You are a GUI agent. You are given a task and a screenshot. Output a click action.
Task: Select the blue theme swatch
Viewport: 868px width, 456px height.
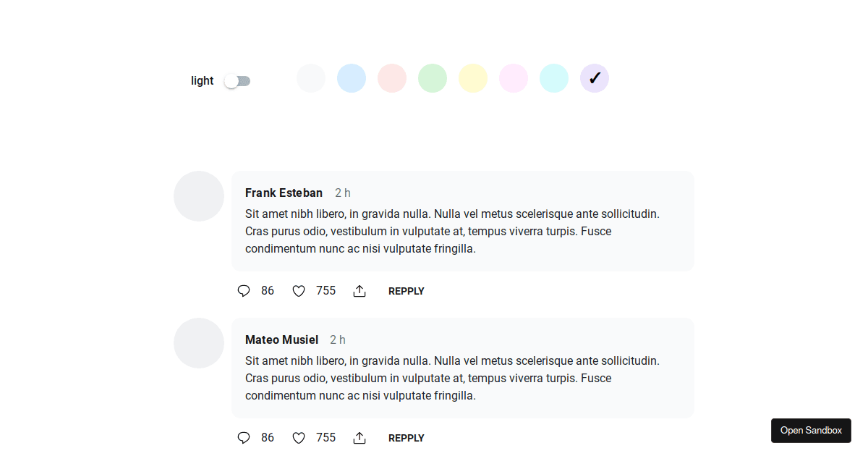pyautogui.click(x=352, y=77)
